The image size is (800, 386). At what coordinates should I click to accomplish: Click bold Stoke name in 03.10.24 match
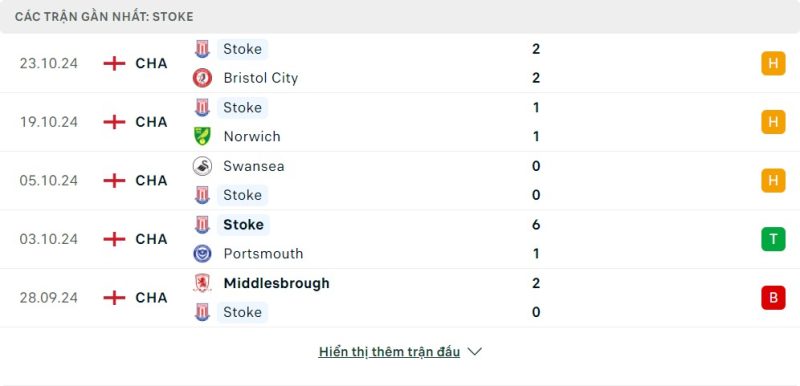(243, 225)
